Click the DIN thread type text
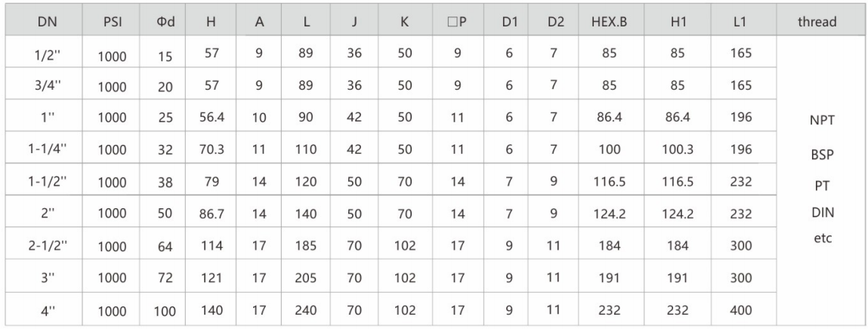This screenshot has width=868, height=329. (822, 212)
